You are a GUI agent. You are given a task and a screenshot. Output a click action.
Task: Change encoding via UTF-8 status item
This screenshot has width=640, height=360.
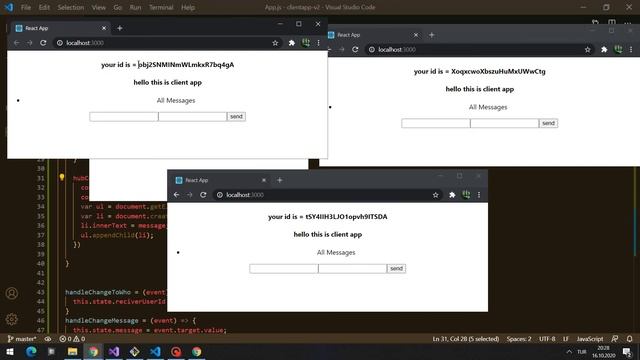click(547, 339)
